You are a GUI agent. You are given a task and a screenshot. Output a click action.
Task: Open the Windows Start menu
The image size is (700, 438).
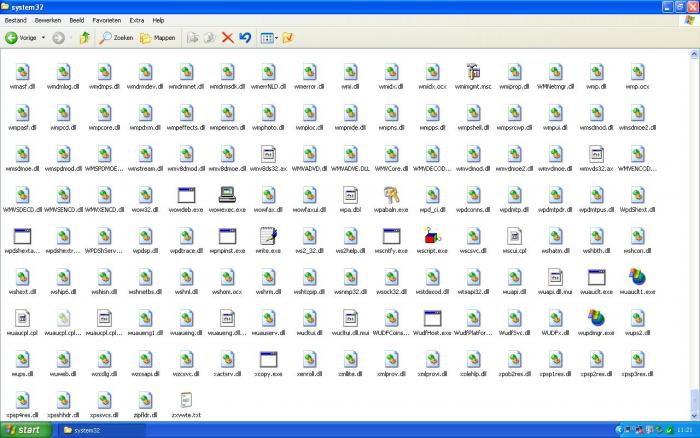25,430
